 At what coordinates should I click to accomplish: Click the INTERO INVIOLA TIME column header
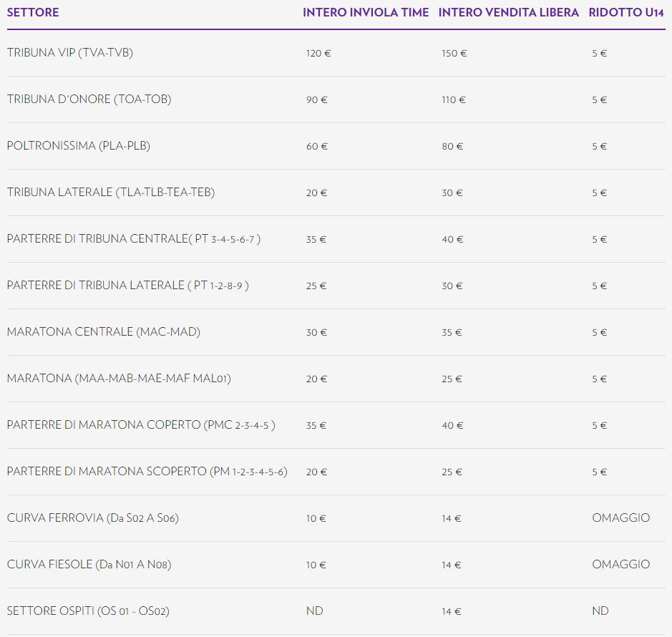tap(366, 13)
